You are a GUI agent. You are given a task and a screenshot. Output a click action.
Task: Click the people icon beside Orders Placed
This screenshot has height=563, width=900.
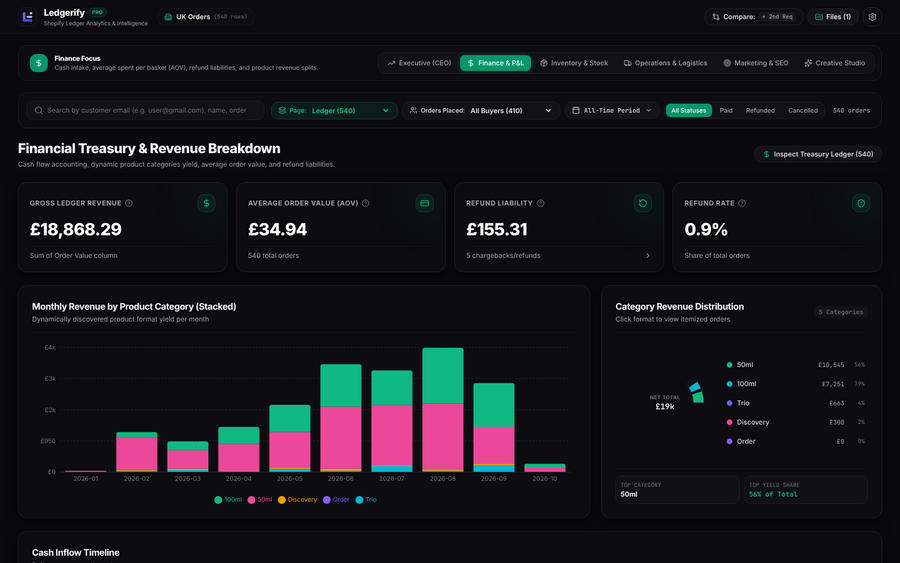[413, 110]
